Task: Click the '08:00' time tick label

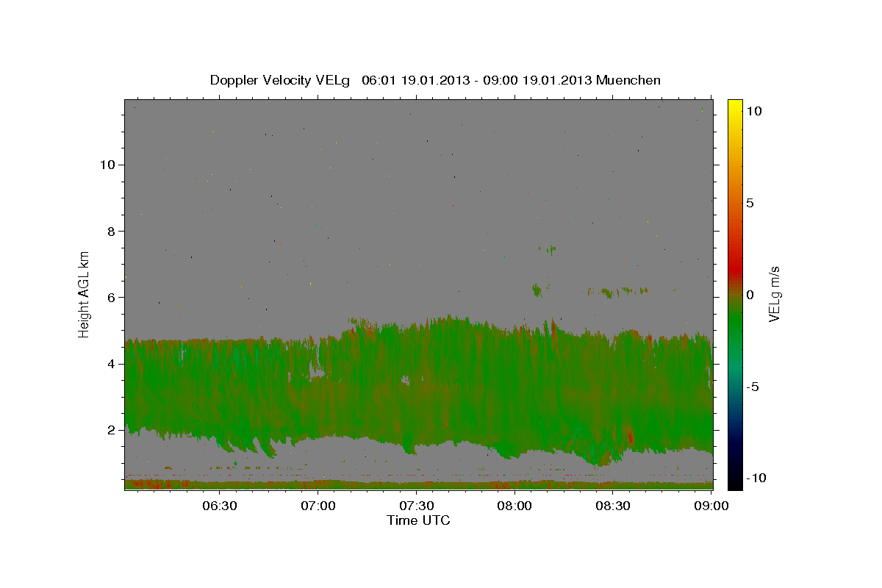Action: pyautogui.click(x=515, y=506)
